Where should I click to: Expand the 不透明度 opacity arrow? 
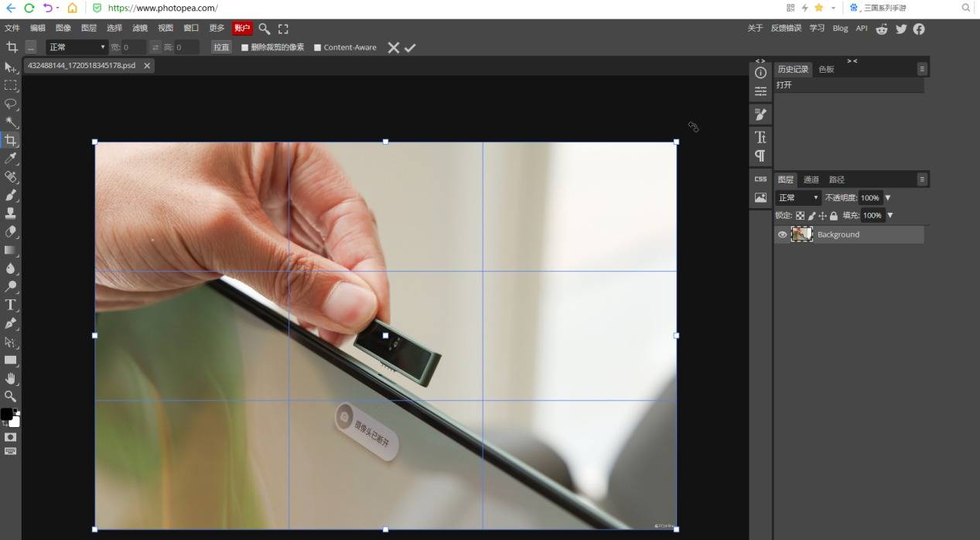(x=887, y=198)
